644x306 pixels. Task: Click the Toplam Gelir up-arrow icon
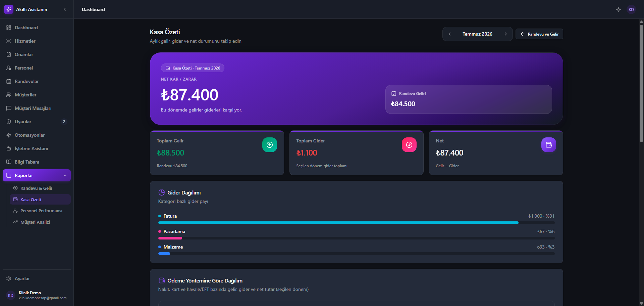[x=270, y=145]
